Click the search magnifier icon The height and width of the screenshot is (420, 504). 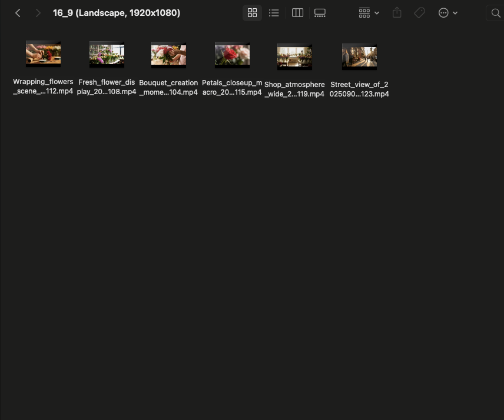pos(495,13)
